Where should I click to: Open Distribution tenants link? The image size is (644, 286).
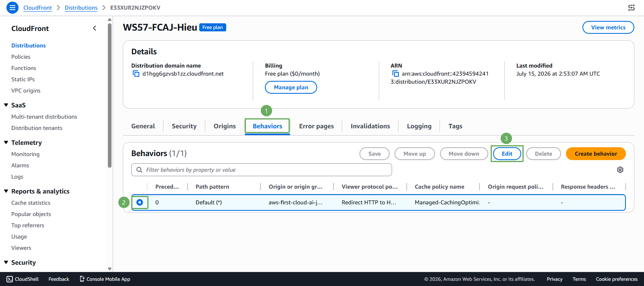(x=37, y=128)
